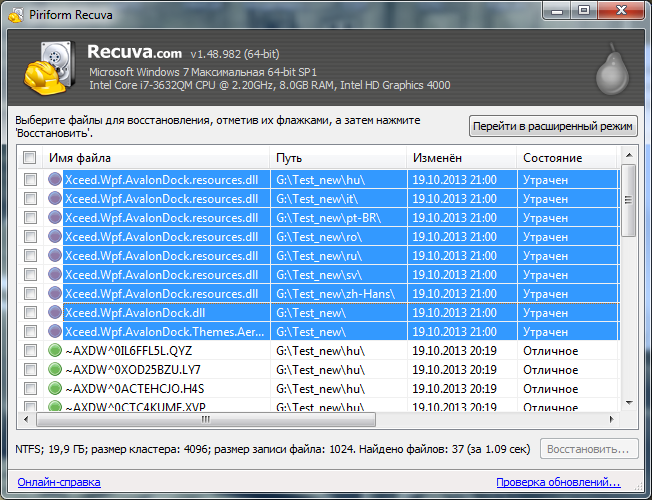Click horizontal scrollbar right arrow
Viewport: 652px width, 500px height.
(612, 419)
